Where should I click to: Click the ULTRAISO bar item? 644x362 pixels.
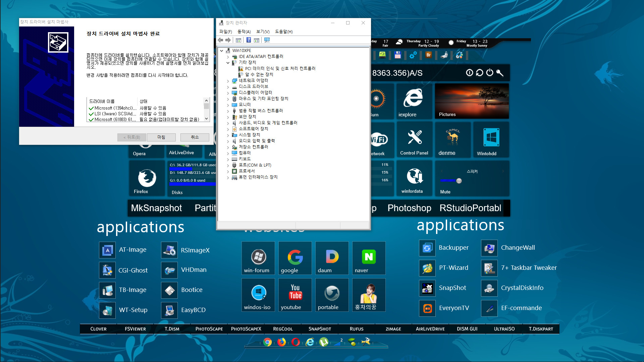[504, 329]
